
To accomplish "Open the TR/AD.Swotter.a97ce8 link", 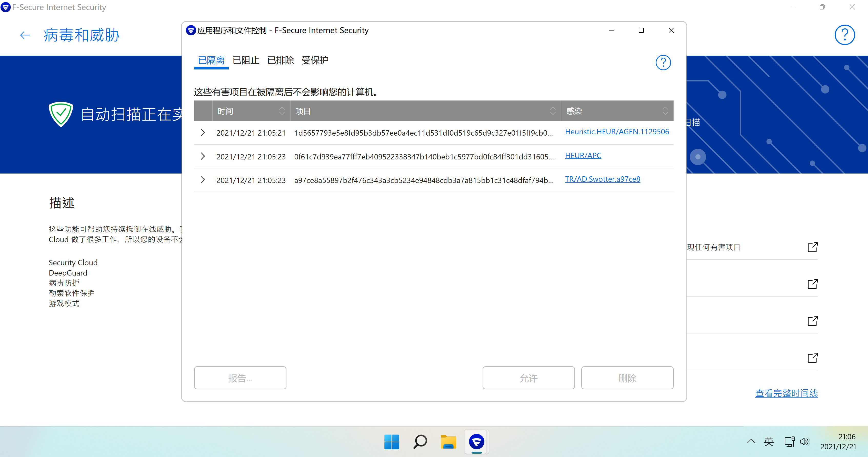I will [x=602, y=179].
